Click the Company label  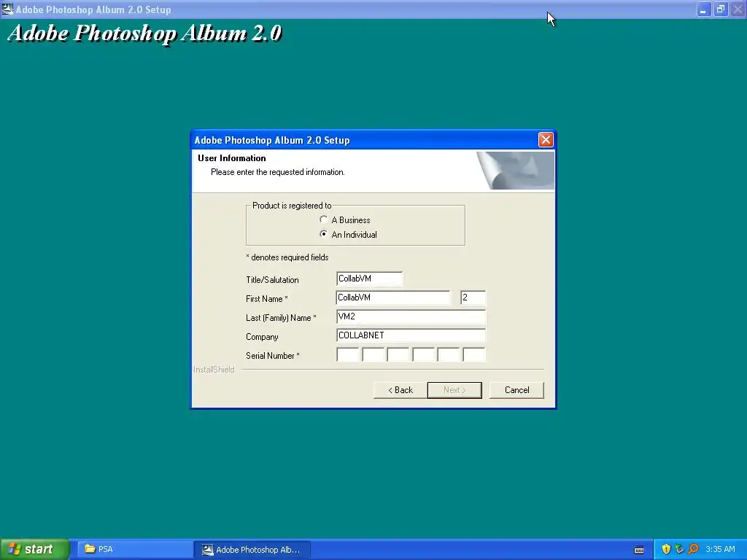(x=262, y=337)
